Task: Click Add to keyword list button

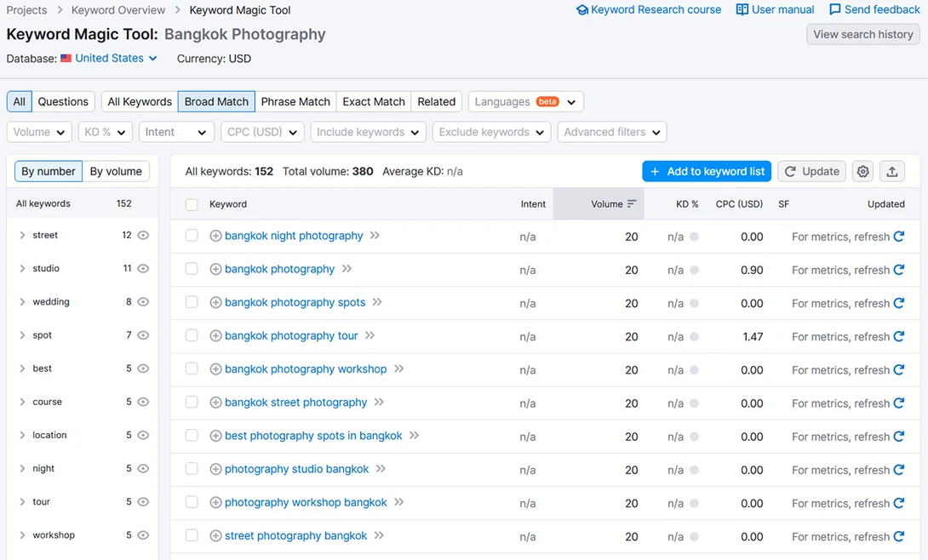Action: tap(707, 171)
